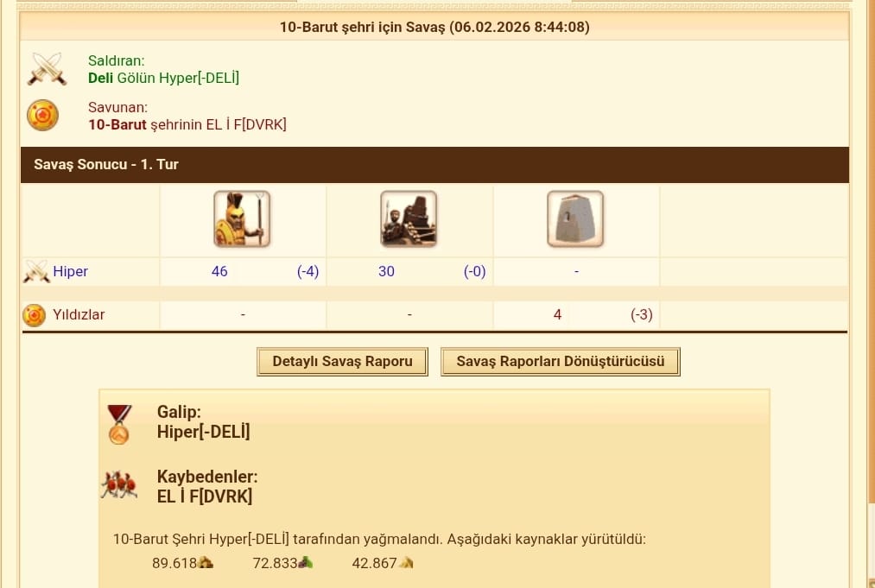Open Detaylı Savaş Raporu
Image resolution: width=875 pixels, height=588 pixels.
tap(343, 362)
